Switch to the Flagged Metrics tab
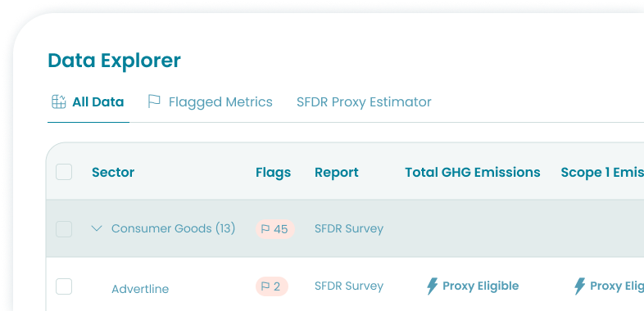This screenshot has width=644, height=311. click(210, 101)
